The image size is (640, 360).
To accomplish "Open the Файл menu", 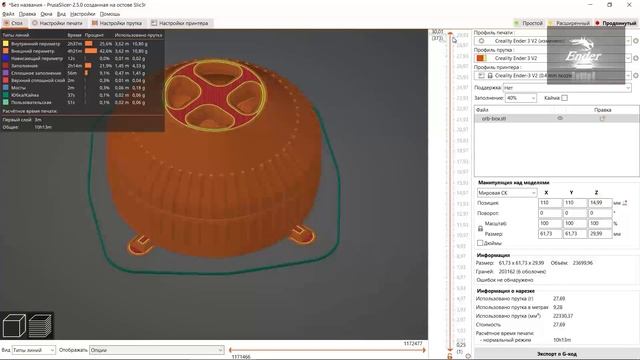I will 8,14.
